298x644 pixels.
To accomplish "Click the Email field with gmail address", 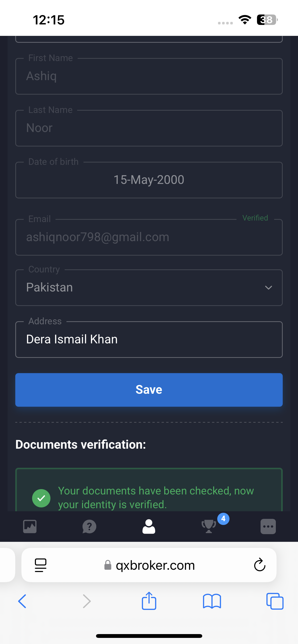I will click(149, 237).
